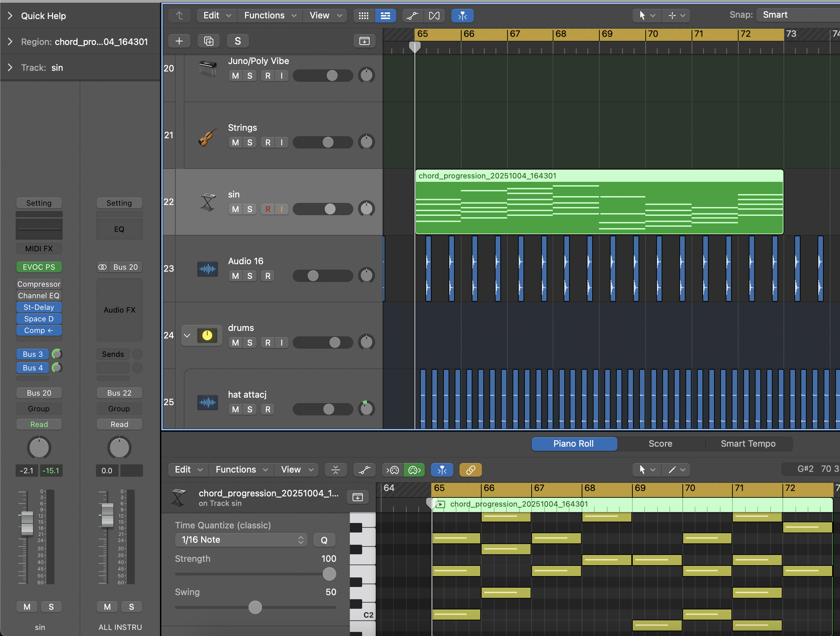
Task: Open the 1/16 Note quantize dropdown
Action: tap(241, 540)
